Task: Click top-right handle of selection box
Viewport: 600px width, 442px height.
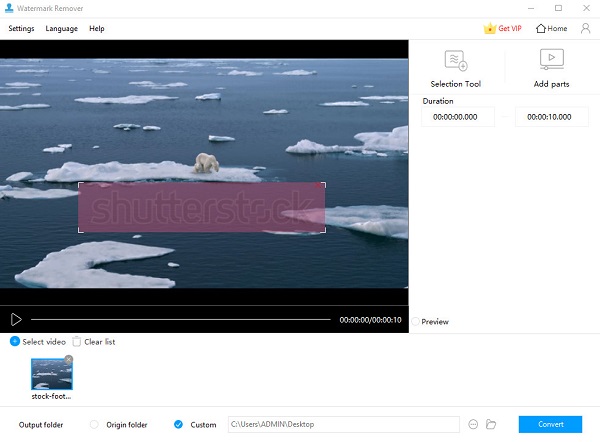Action: click(324, 184)
